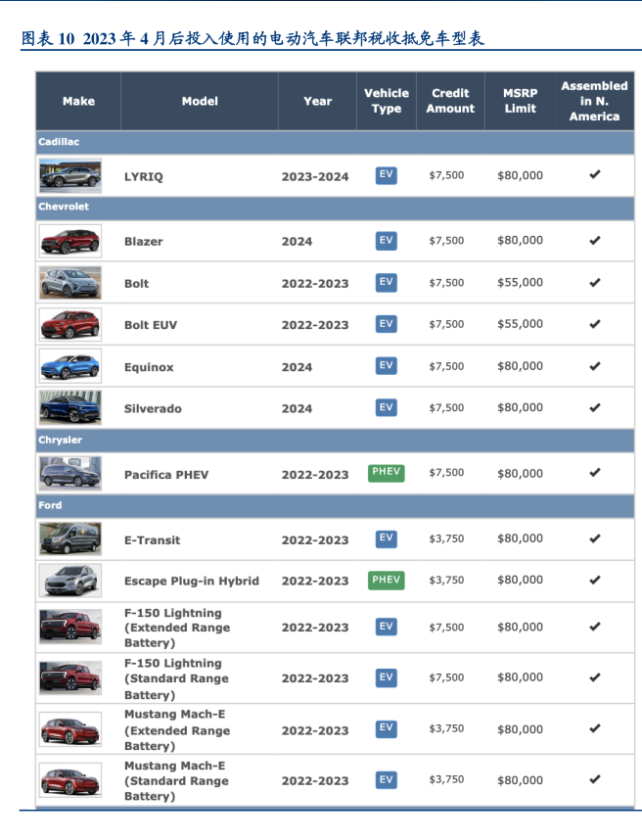This screenshot has width=642, height=840.
Task: Click the EV badge in Equinox row
Action: point(386,366)
